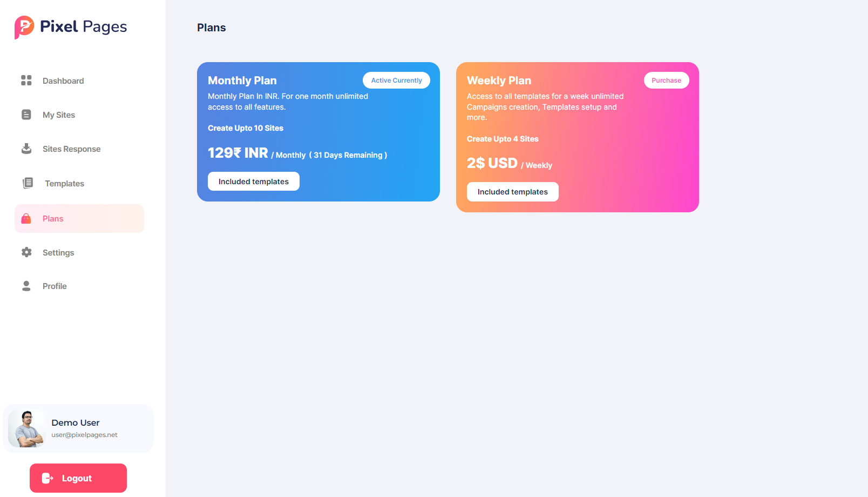The height and width of the screenshot is (497, 868).
Task: View included templates for Weekly Plan
Action: pyautogui.click(x=513, y=192)
